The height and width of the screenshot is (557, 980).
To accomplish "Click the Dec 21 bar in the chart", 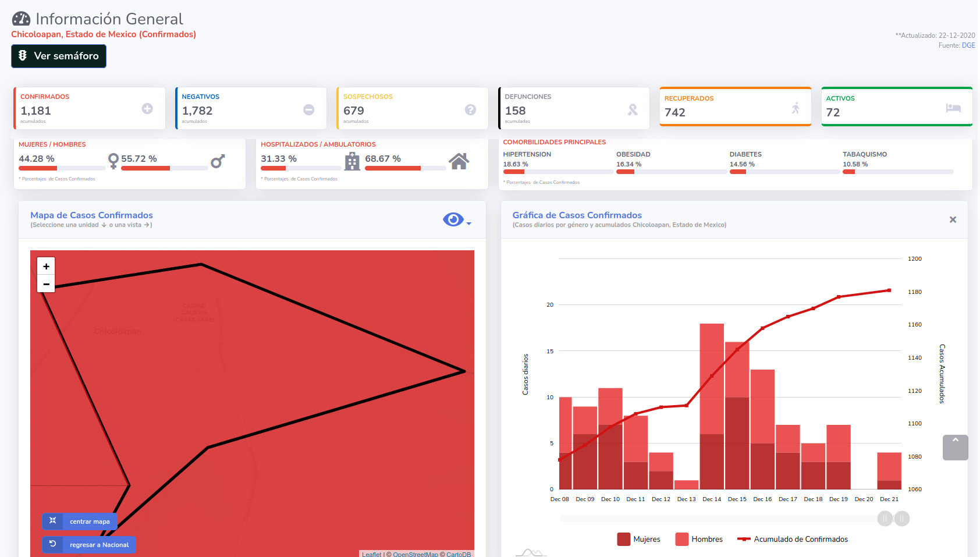I will tap(889, 471).
